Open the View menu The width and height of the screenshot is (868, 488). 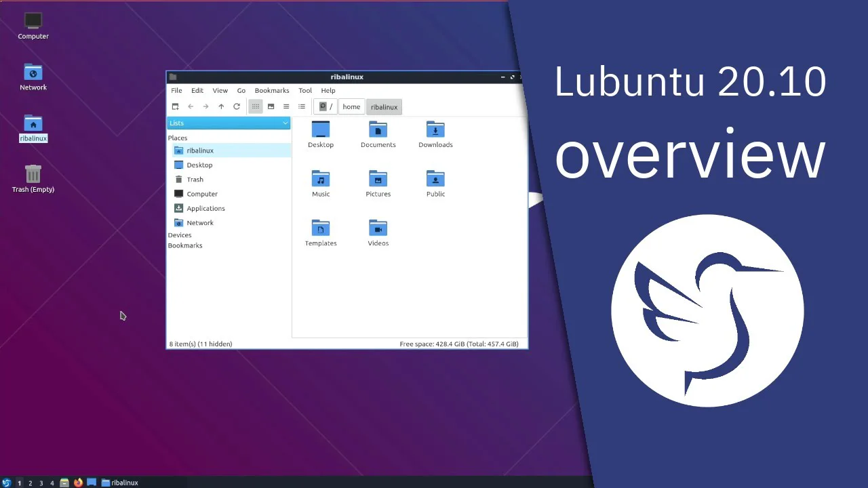tap(220, 90)
